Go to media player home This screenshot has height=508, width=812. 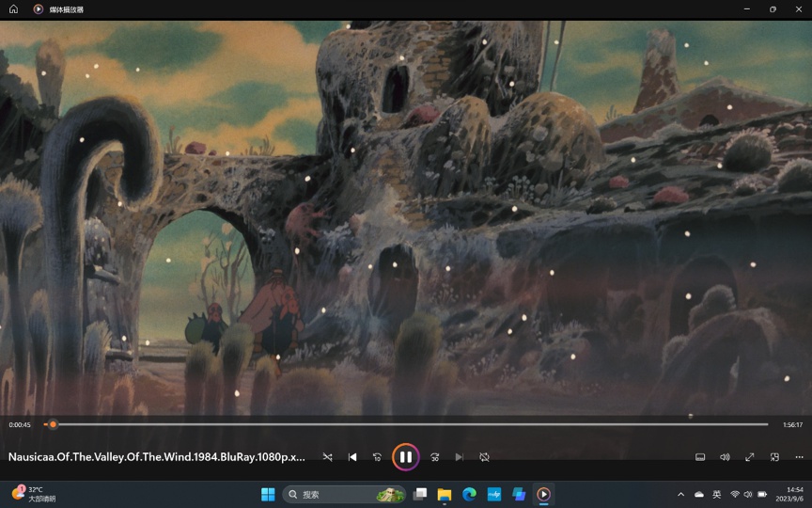(13, 8)
